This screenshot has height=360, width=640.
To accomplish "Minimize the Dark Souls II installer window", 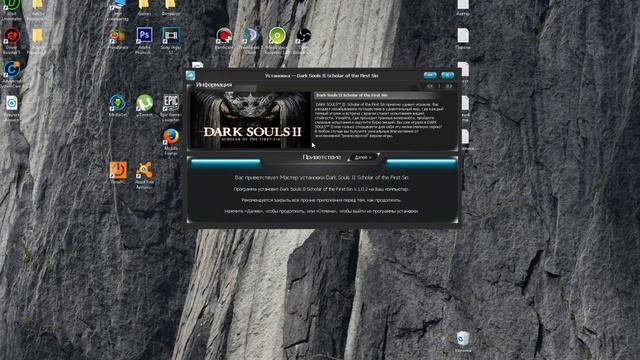I will [430, 75].
